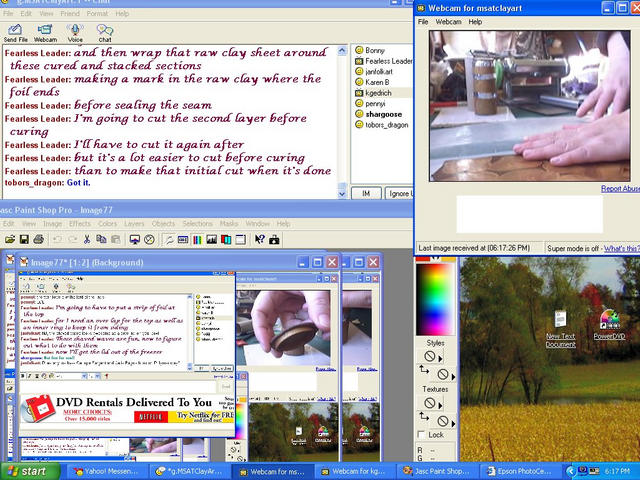Image resolution: width=640 pixels, height=480 pixels.
Task: Open Webcam window File menu
Action: 423,22
